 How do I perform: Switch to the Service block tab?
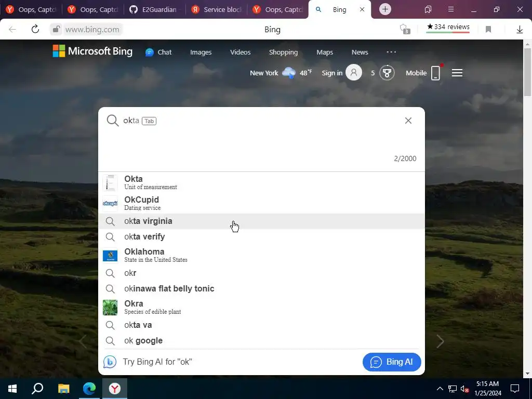pyautogui.click(x=217, y=9)
